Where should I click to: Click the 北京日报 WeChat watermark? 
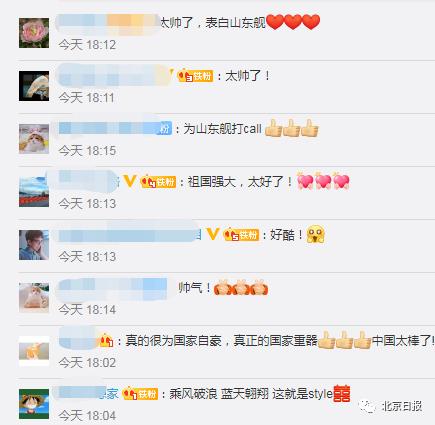point(390,406)
